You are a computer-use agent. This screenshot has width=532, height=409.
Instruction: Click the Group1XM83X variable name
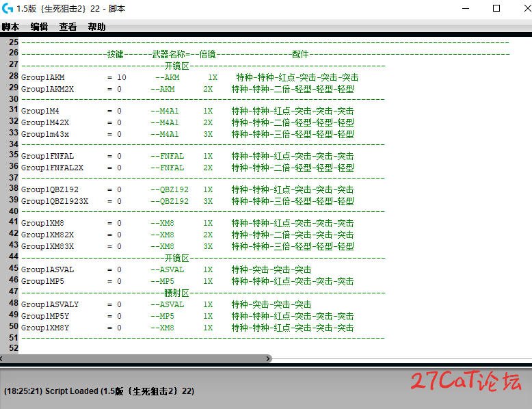[47, 246]
